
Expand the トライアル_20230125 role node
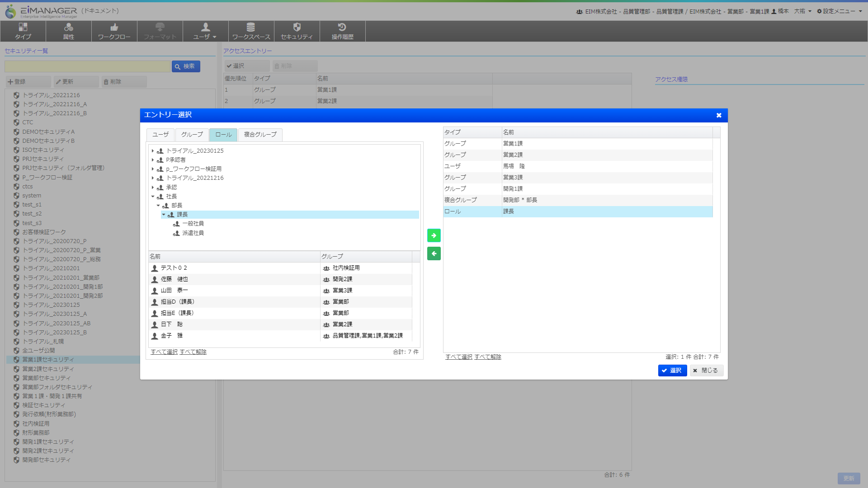click(153, 151)
